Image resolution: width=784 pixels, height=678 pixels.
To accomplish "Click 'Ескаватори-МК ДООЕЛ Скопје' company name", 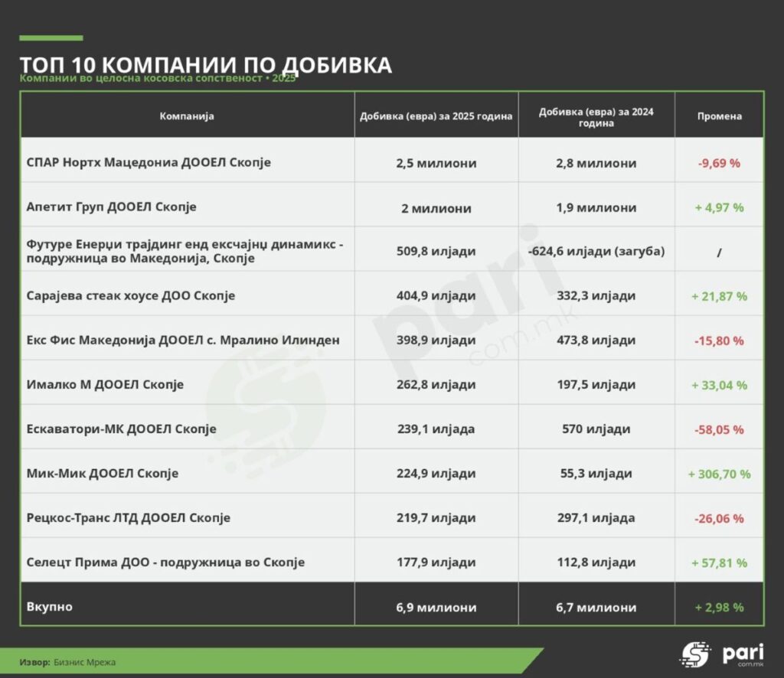I will click(x=122, y=429).
